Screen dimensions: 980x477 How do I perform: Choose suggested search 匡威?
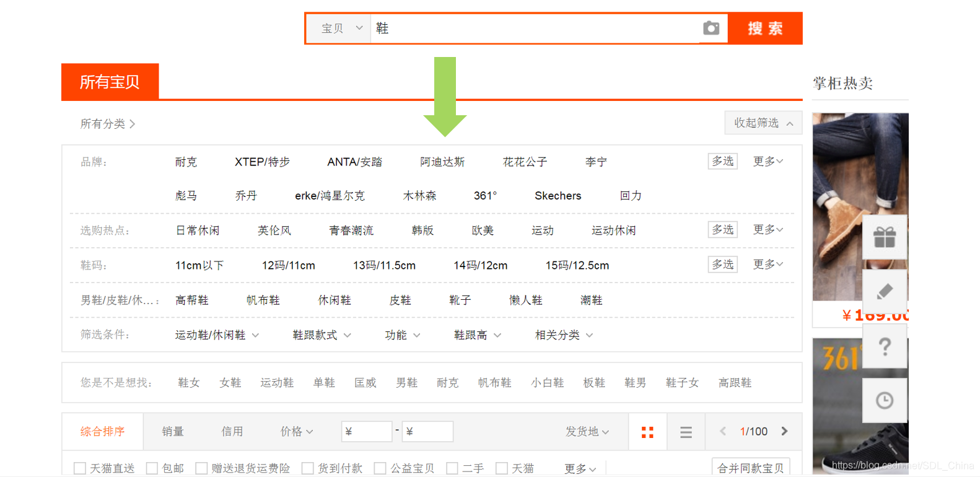coord(365,383)
